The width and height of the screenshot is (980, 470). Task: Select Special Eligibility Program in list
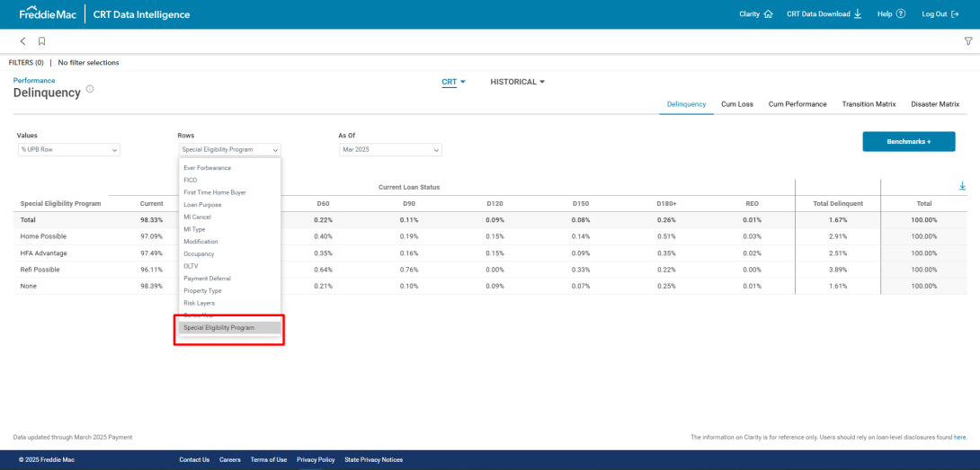pos(229,327)
